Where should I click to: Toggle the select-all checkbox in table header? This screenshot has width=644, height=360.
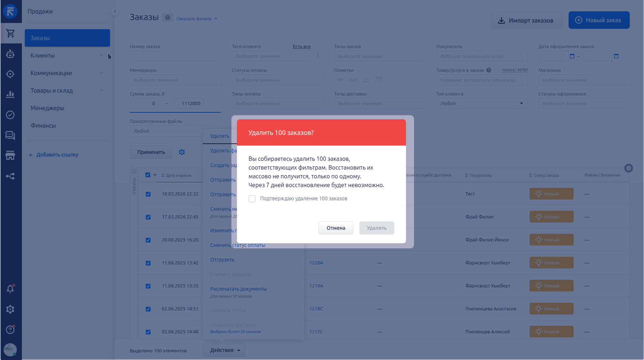148,175
